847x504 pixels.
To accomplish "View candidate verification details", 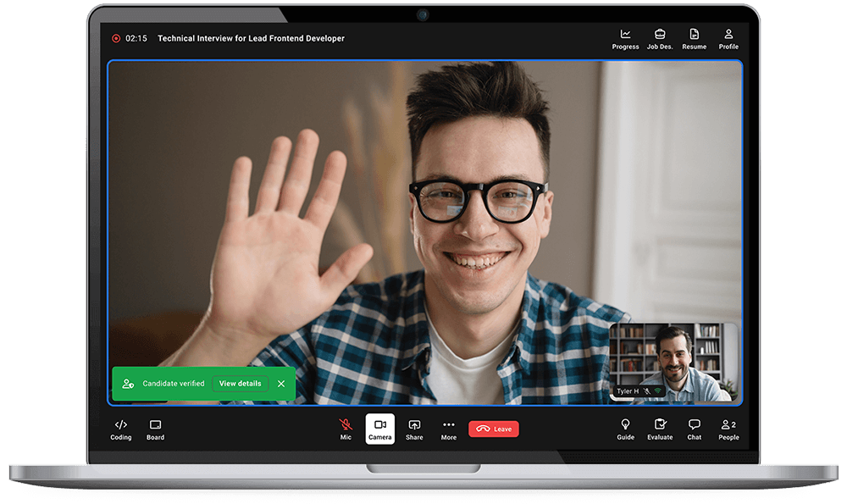I will pos(240,383).
